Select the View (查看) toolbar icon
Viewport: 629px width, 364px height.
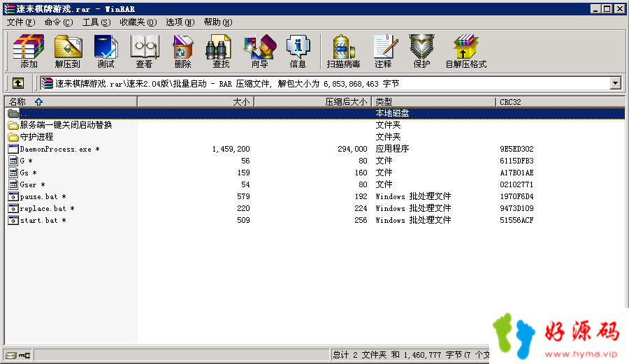point(145,51)
